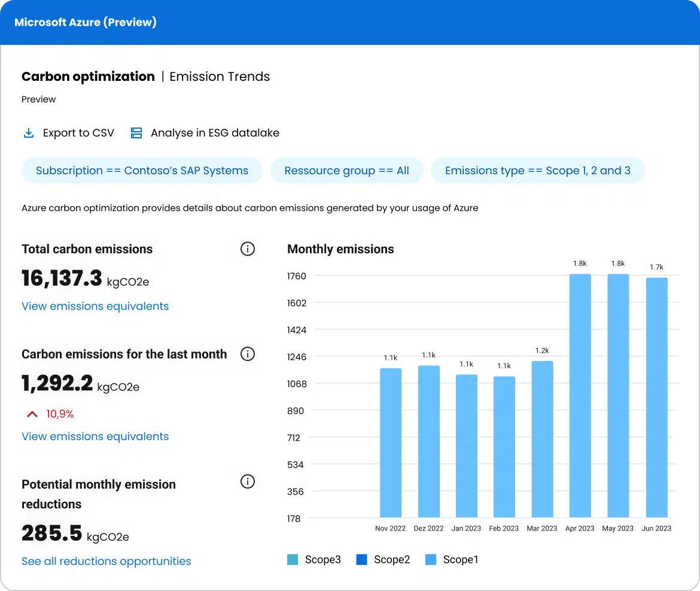Image resolution: width=700 pixels, height=591 pixels.
Task: Open the Emissions type filter chip
Action: [537, 170]
